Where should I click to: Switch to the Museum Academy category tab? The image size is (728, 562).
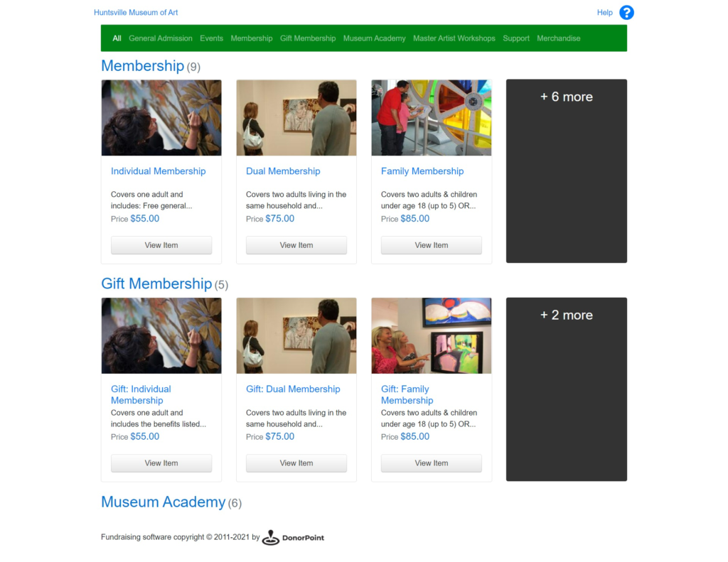tap(374, 38)
